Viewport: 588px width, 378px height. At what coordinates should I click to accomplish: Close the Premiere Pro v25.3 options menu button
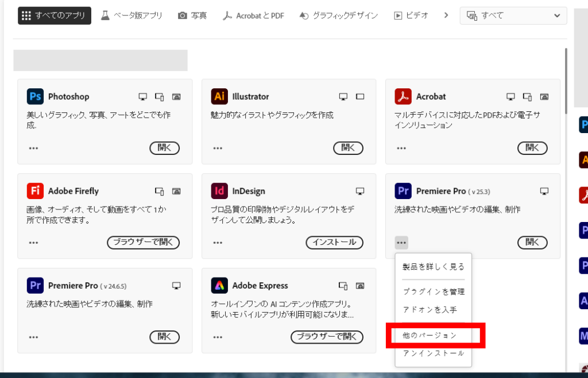pos(401,243)
